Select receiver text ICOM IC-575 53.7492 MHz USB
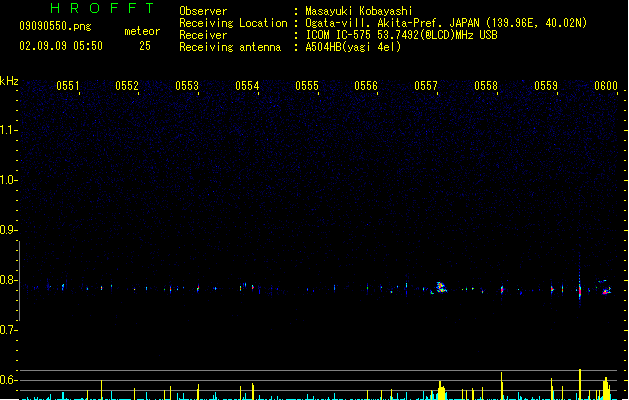This screenshot has height=400, width=629. point(402,35)
